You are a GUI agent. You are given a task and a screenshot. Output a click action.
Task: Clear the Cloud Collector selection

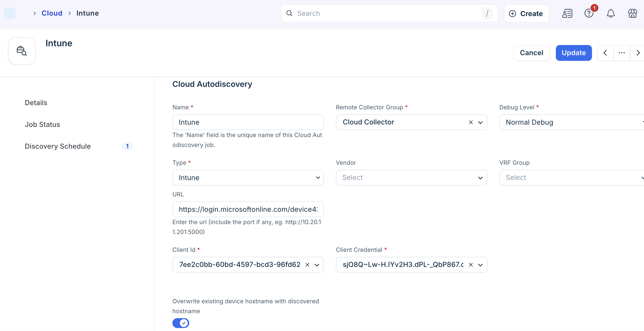tap(471, 122)
